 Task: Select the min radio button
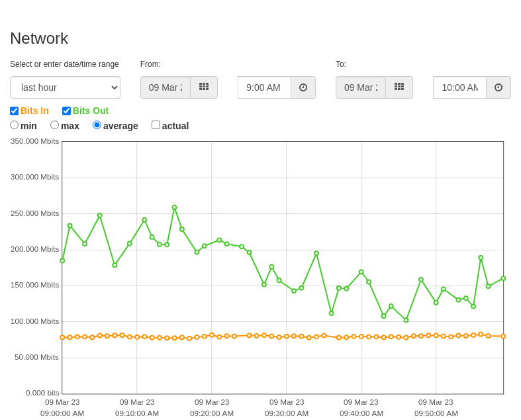15,125
